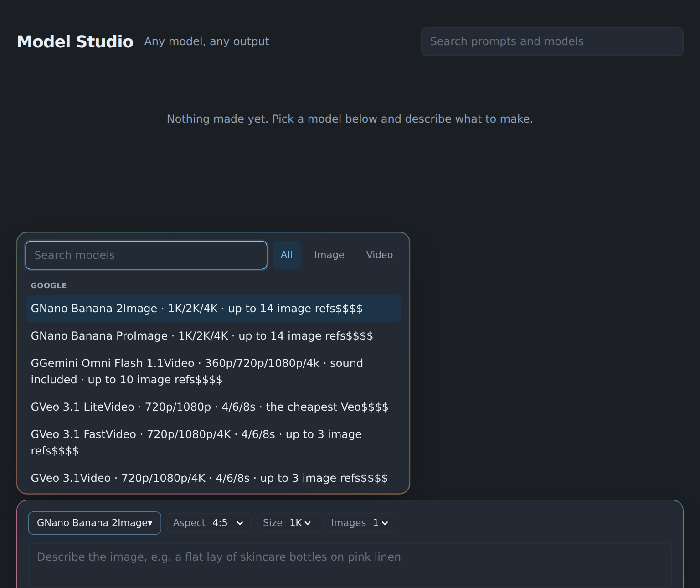Click the 'Any model, any output' tagline
The image size is (700, 588).
point(206,41)
